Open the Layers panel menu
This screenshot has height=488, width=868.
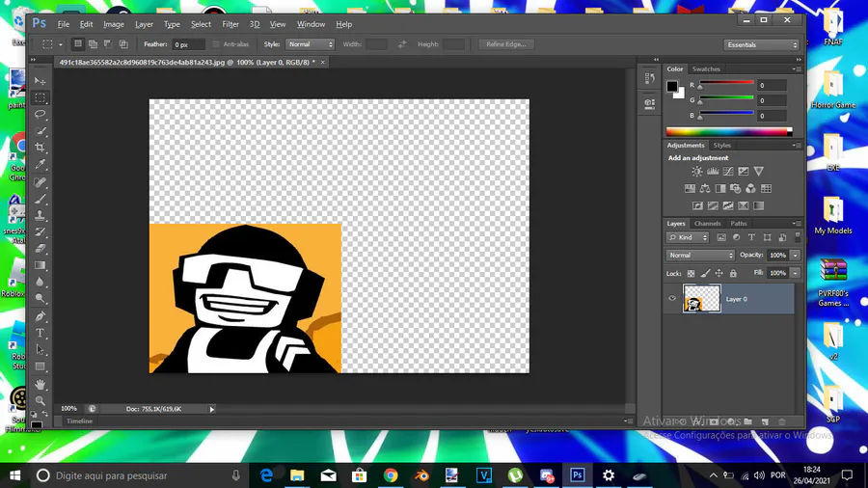(798, 224)
